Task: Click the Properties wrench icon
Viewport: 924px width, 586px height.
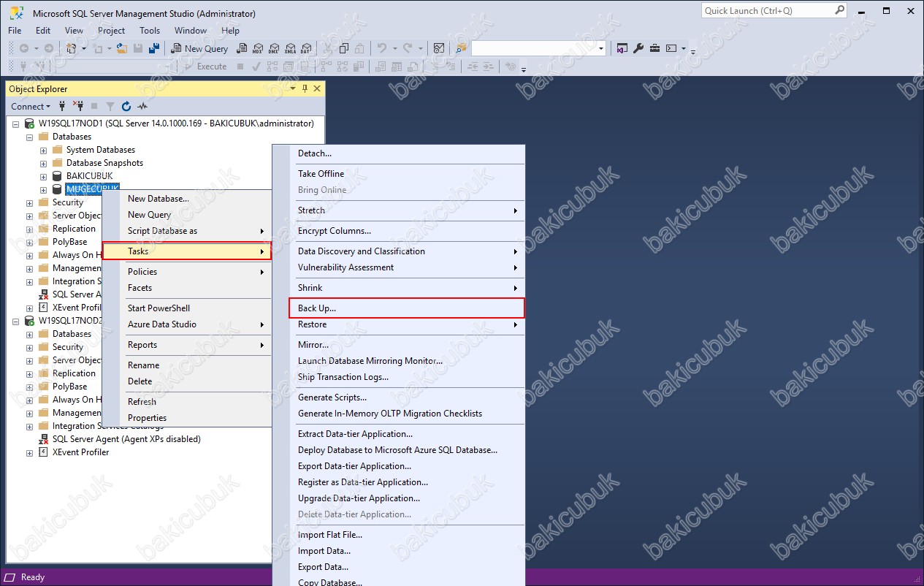Action: pos(638,48)
